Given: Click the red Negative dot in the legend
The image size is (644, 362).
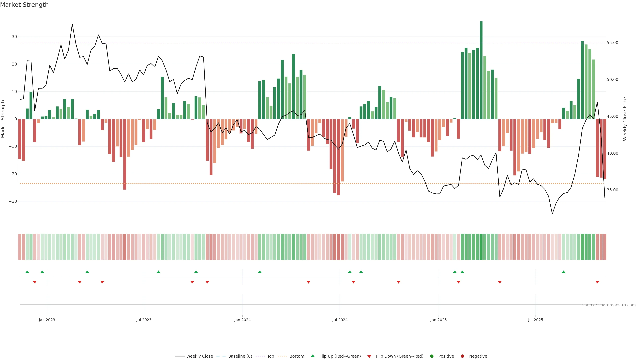Looking at the screenshot, I should (x=462, y=356).
